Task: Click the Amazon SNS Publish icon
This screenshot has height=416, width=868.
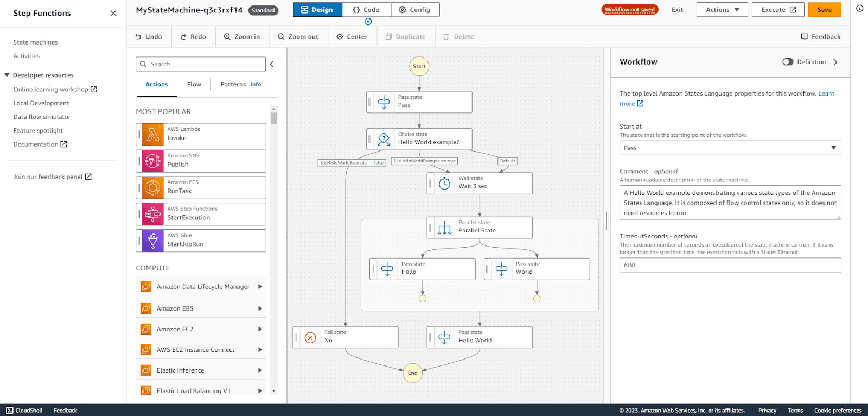Action: (152, 161)
